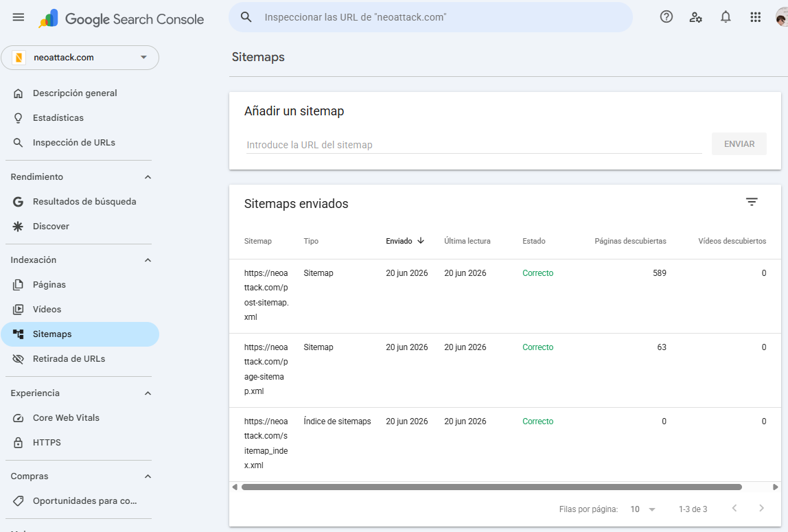Image resolution: width=788 pixels, height=532 pixels.
Task: Click the scrollbar left arrow
Action: pyautogui.click(x=235, y=487)
